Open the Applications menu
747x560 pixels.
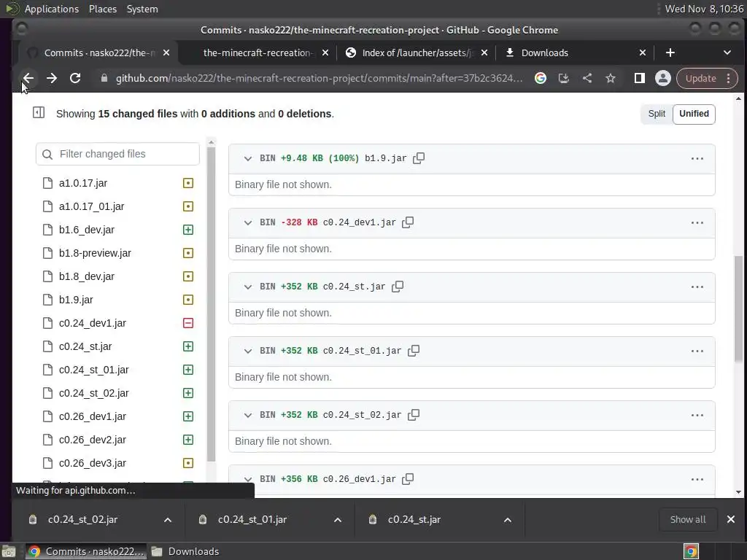coord(52,9)
